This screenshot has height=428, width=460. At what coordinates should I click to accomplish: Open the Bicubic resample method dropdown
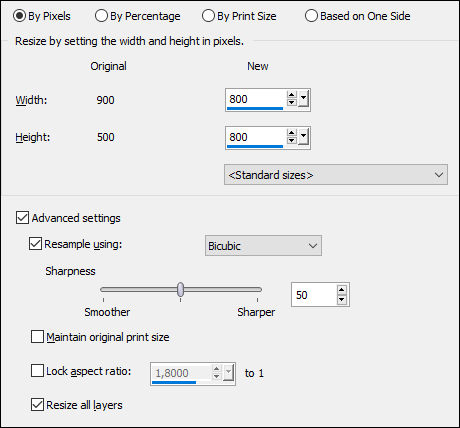tap(263, 246)
